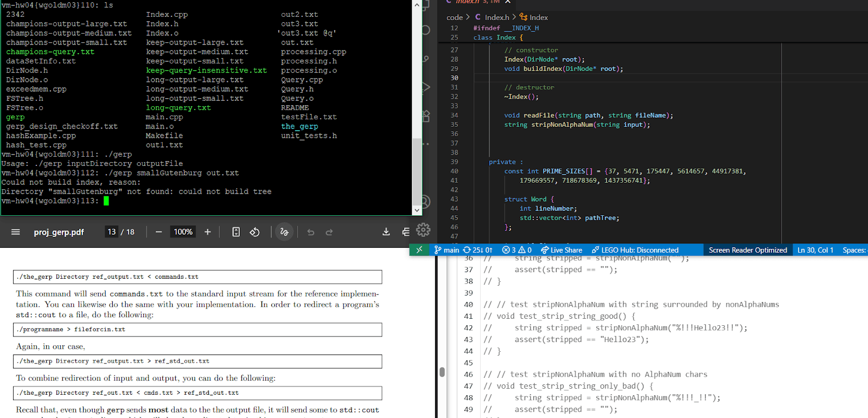Open the PDF viewer hamburger menu
This screenshot has width=868, height=418.
16,232
